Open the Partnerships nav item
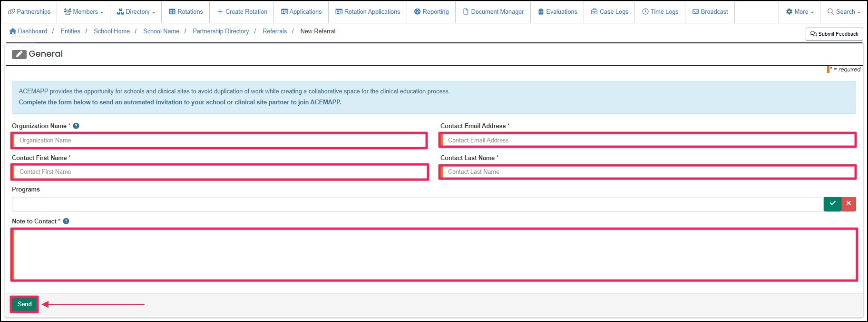 [29, 11]
